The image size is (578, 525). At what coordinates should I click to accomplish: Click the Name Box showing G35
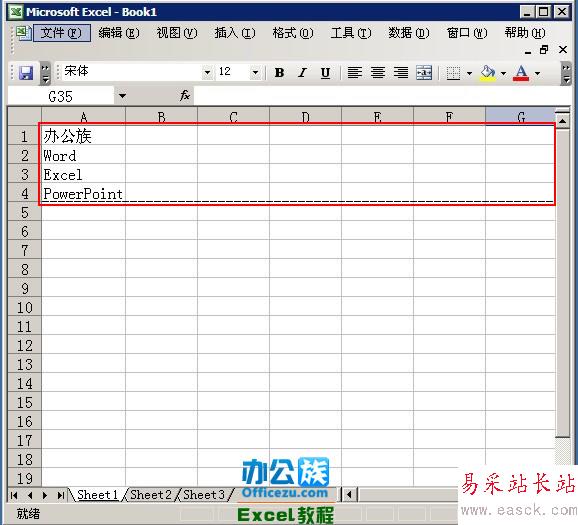click(x=61, y=96)
